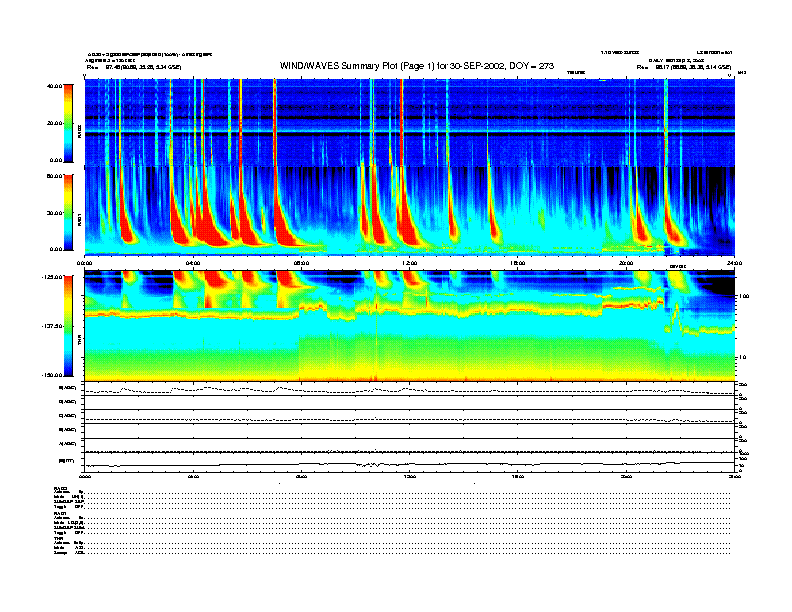
Task: Click the 08:00 label under RAD1 spectrogram
Action: click(301, 263)
